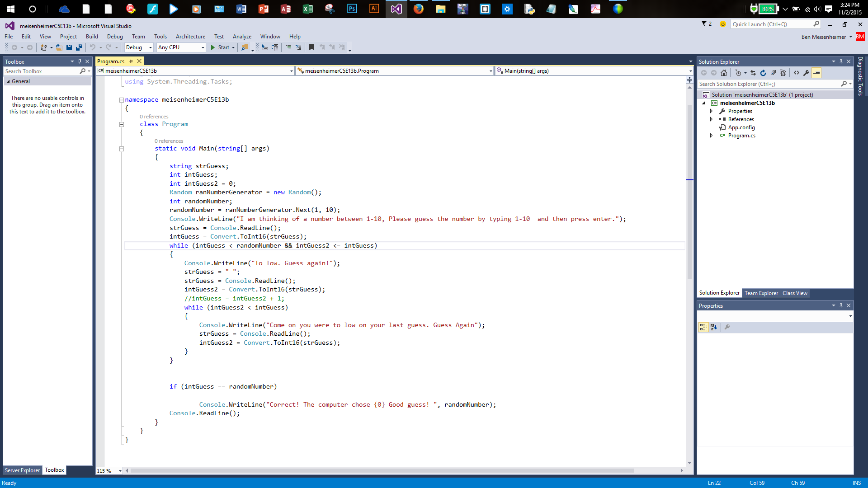Toggle auto-hide pin on Toolbox panel
This screenshot has height=488, width=868.
pos(80,61)
